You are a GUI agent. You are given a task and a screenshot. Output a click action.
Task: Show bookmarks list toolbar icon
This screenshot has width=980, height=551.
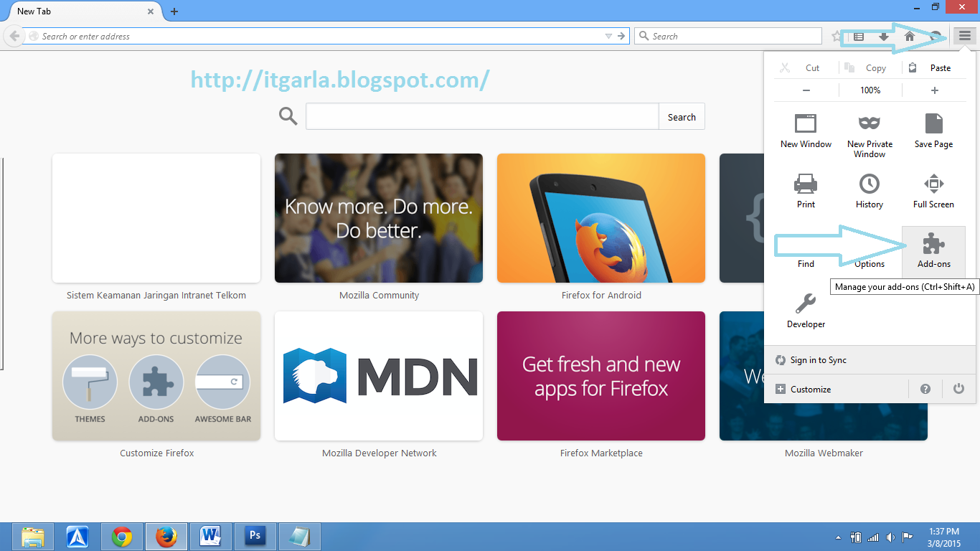(859, 36)
